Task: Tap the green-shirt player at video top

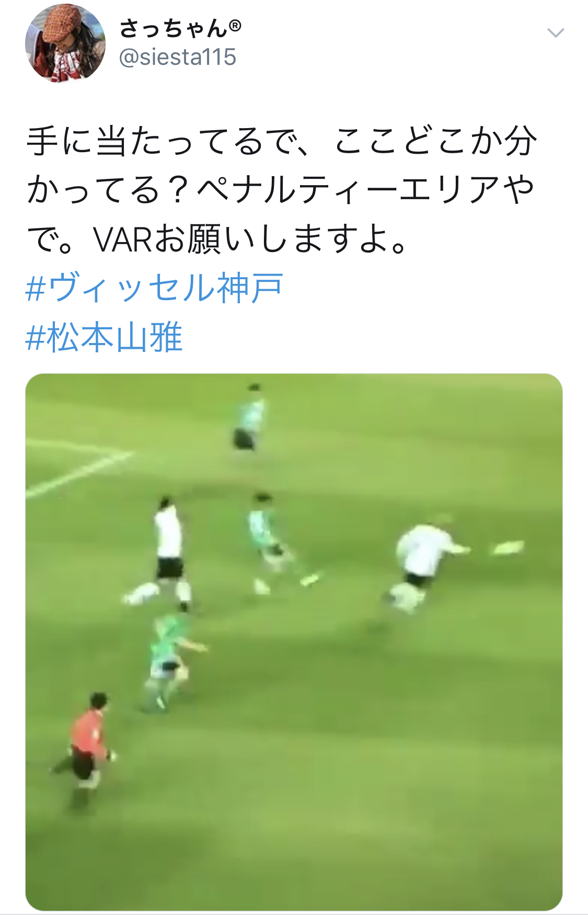Action: coord(249,417)
